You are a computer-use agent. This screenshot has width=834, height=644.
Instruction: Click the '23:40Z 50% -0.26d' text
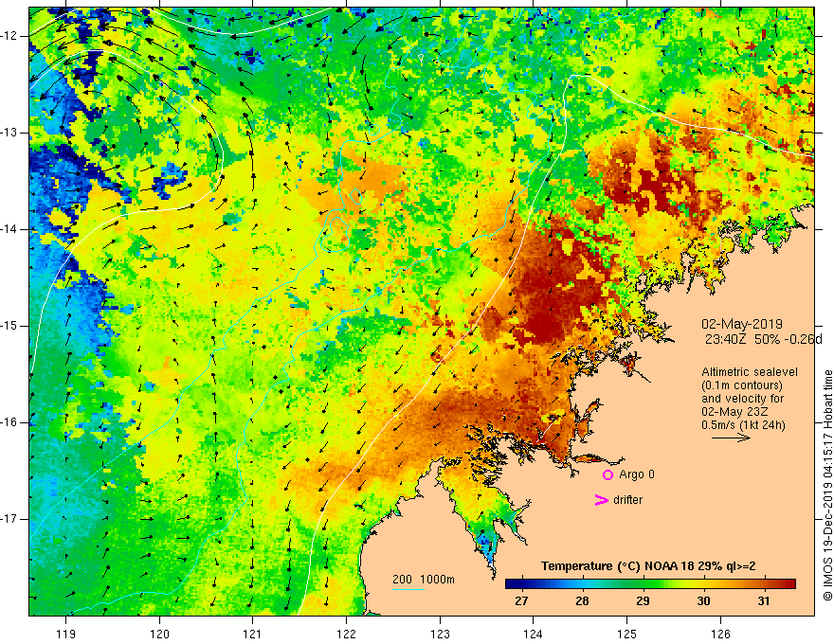pyautogui.click(x=763, y=340)
